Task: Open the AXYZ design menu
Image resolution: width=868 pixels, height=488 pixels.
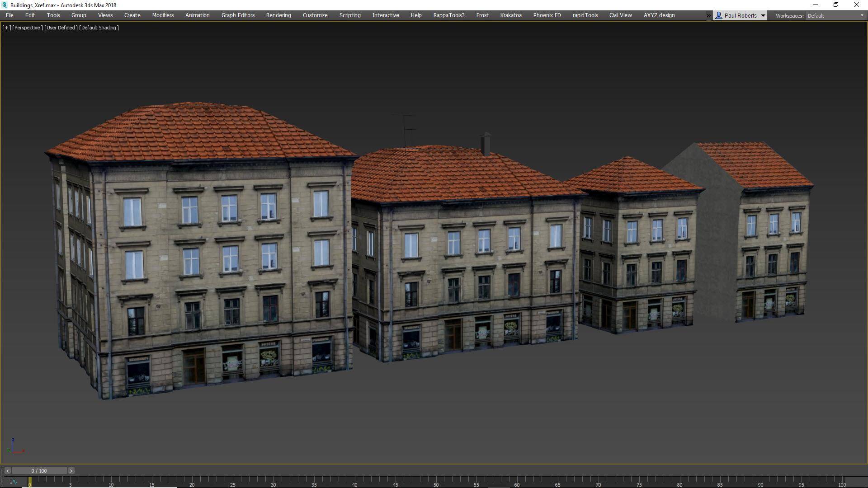Action: point(659,15)
